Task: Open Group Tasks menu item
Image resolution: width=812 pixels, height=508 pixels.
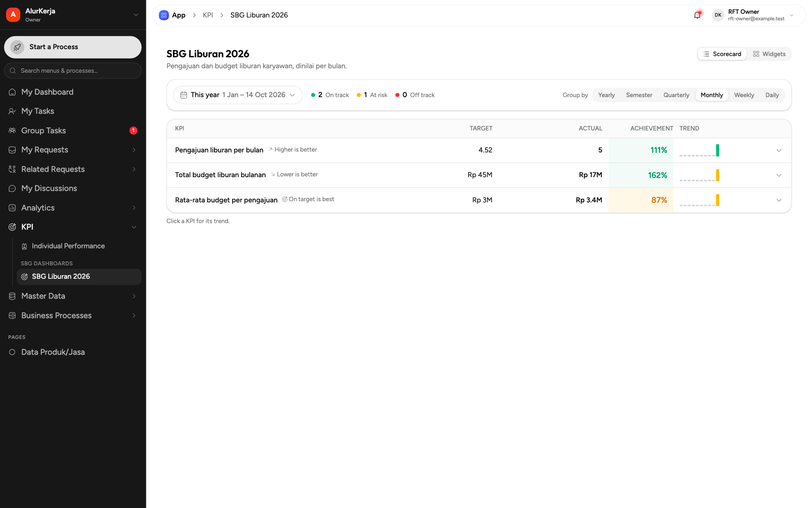Action: (73, 131)
